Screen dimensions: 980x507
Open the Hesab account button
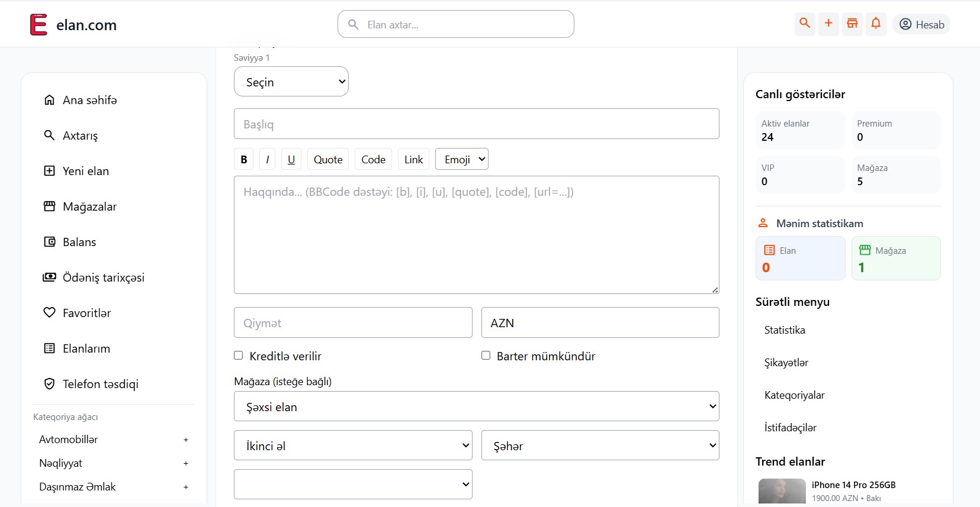coord(921,24)
